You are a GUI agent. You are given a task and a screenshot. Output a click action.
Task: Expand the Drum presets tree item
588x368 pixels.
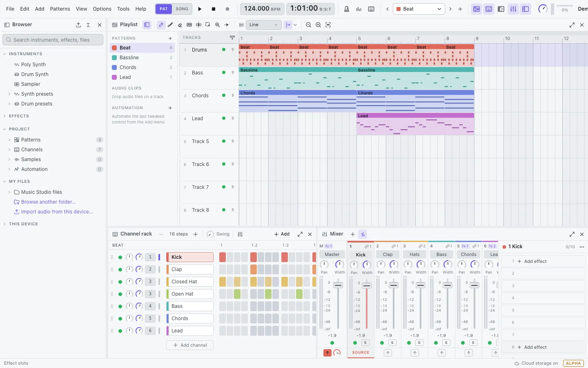click(x=9, y=104)
